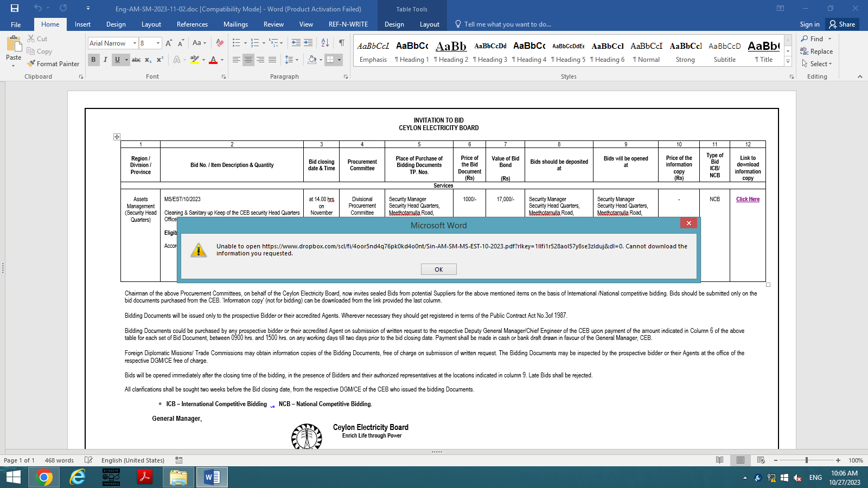
Task: Open Google Chrome from taskbar
Action: coord(44,477)
